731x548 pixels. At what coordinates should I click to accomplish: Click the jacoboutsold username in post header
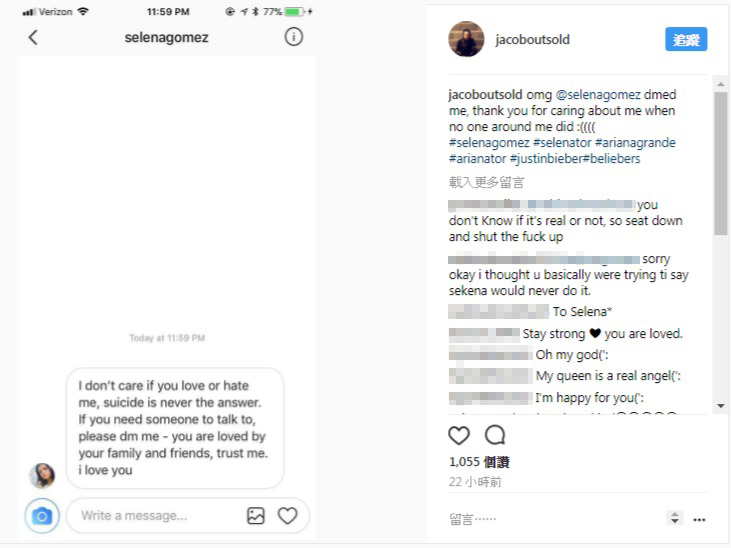(x=532, y=40)
